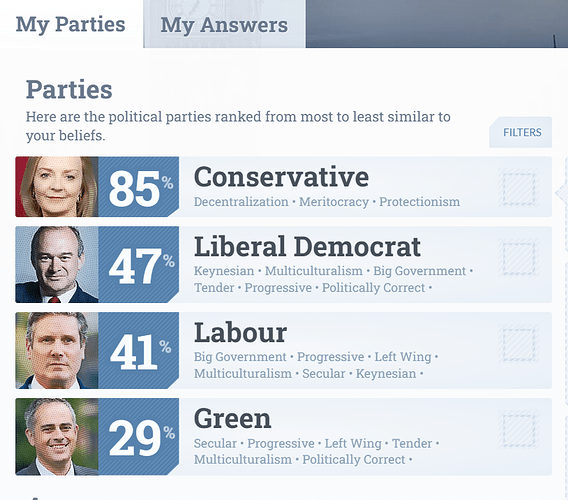Viewport: 568px width, 500px height.
Task: Click the Labour party leader photo
Action: point(57,350)
